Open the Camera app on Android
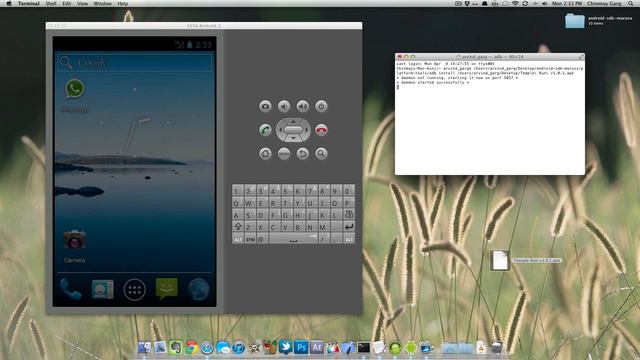This screenshot has width=640, height=360. click(x=75, y=246)
